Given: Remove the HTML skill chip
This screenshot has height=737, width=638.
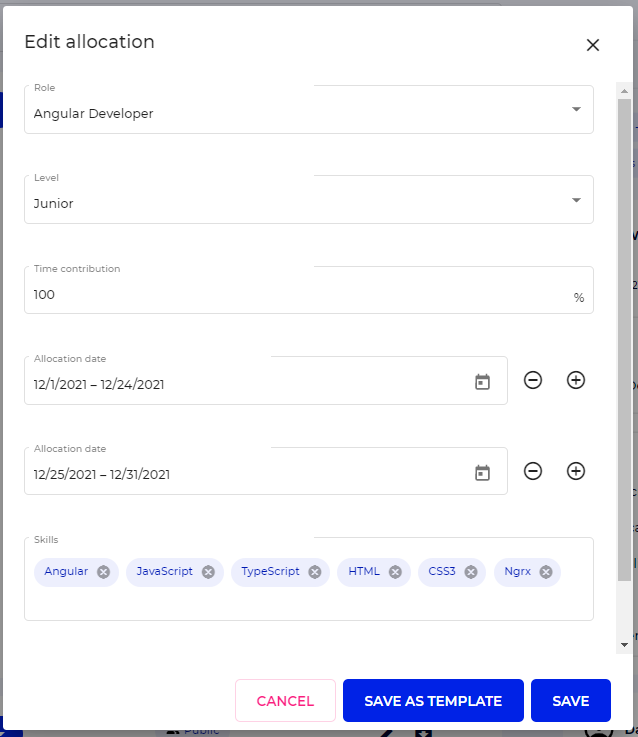Looking at the screenshot, I should [x=395, y=572].
